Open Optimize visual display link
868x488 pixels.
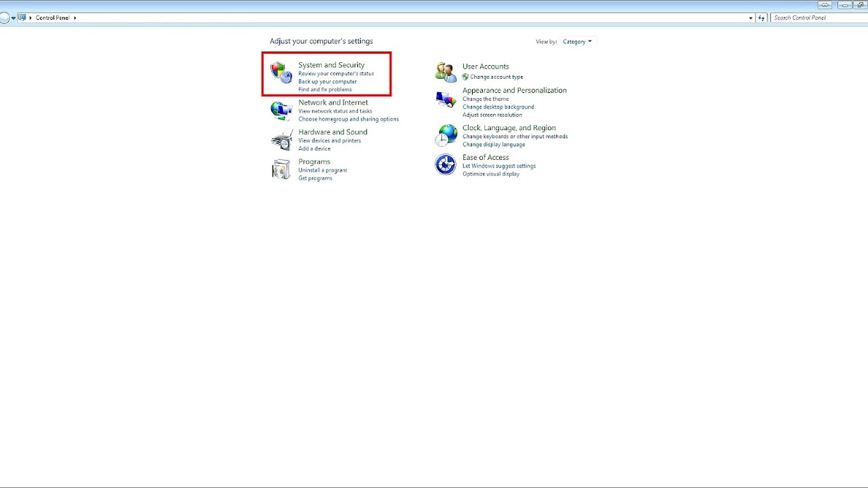491,174
